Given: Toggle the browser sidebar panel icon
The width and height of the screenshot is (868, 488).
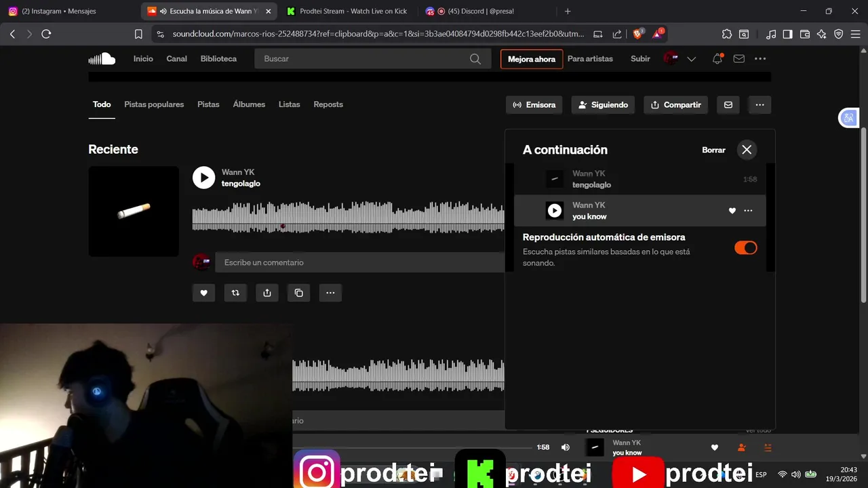Looking at the screenshot, I should point(788,34).
